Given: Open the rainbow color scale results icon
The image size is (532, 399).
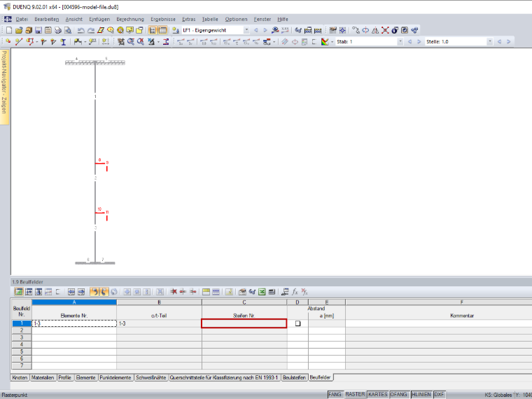Looking at the screenshot, I should (x=325, y=42).
